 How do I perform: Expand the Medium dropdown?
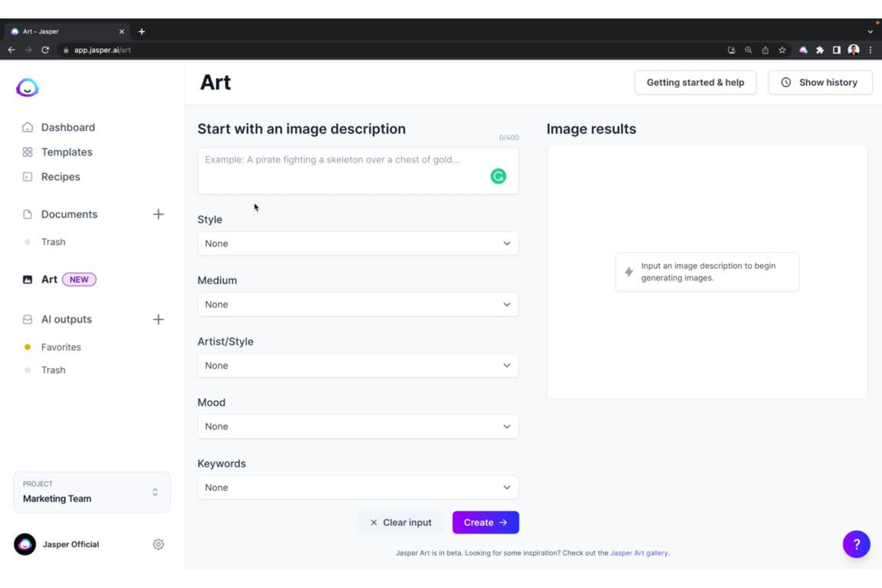[358, 304]
